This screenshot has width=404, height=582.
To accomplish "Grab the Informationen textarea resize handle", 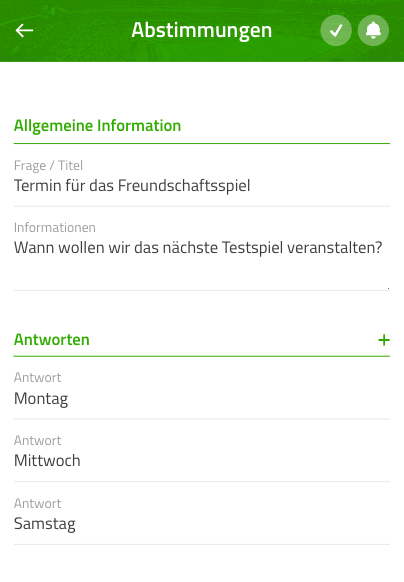I will tap(387, 288).
